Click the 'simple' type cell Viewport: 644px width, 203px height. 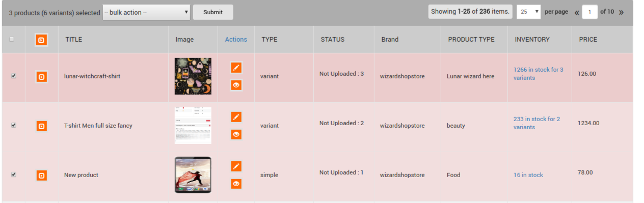(x=269, y=175)
